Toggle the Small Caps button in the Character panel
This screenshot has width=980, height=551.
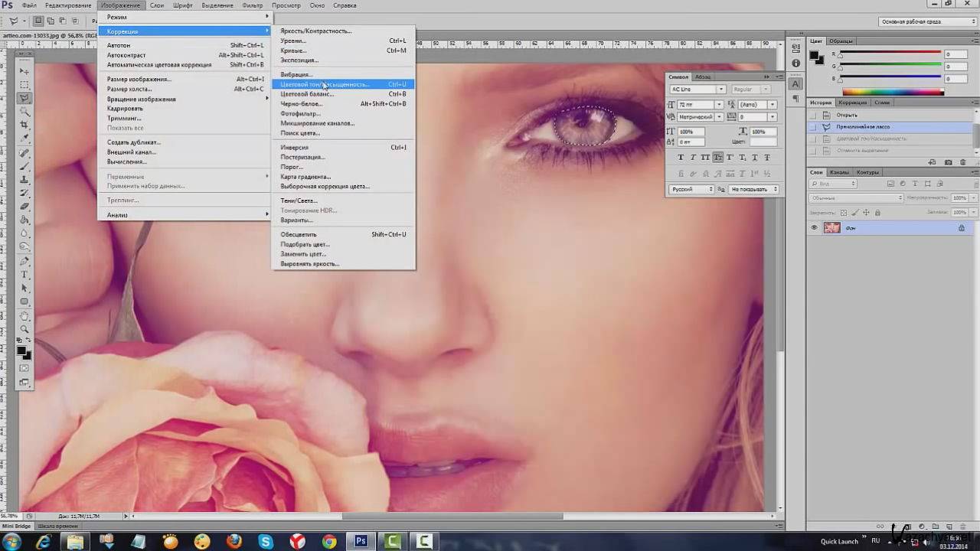click(x=717, y=158)
